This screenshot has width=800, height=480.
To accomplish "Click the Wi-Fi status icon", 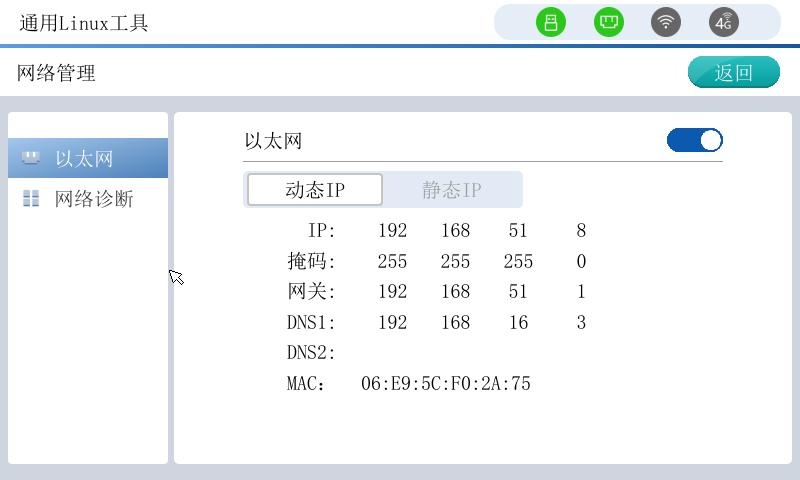I will pos(666,22).
